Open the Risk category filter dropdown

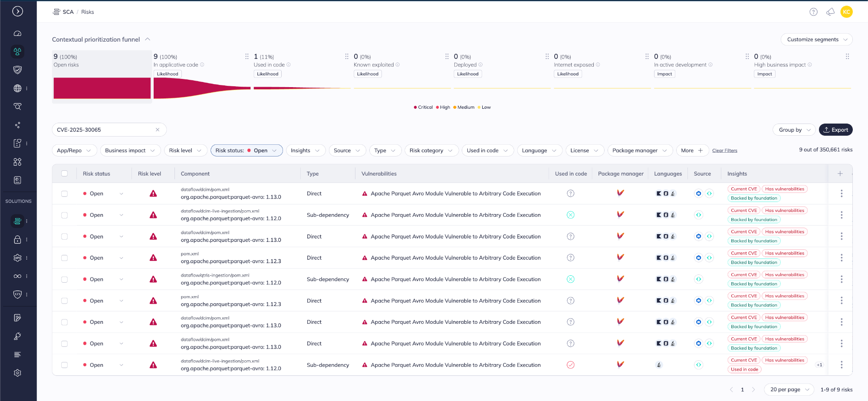431,150
